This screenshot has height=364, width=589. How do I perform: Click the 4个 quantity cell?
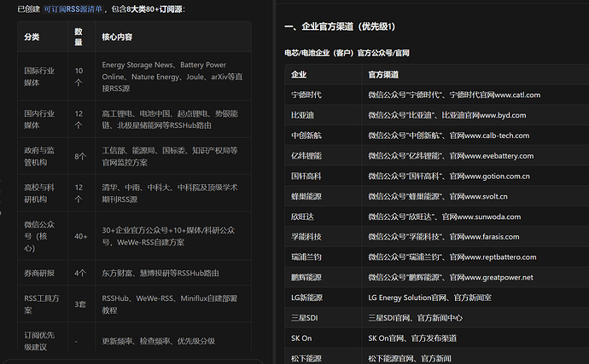tap(80, 273)
